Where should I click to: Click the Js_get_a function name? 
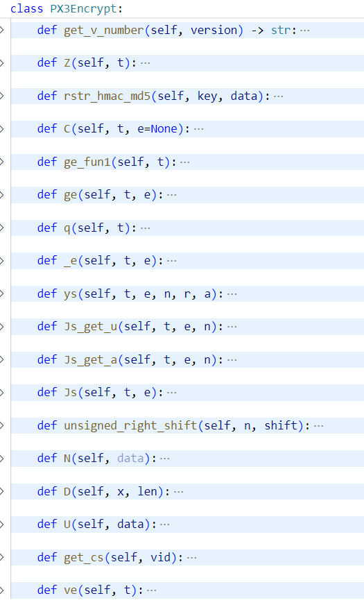point(91,359)
